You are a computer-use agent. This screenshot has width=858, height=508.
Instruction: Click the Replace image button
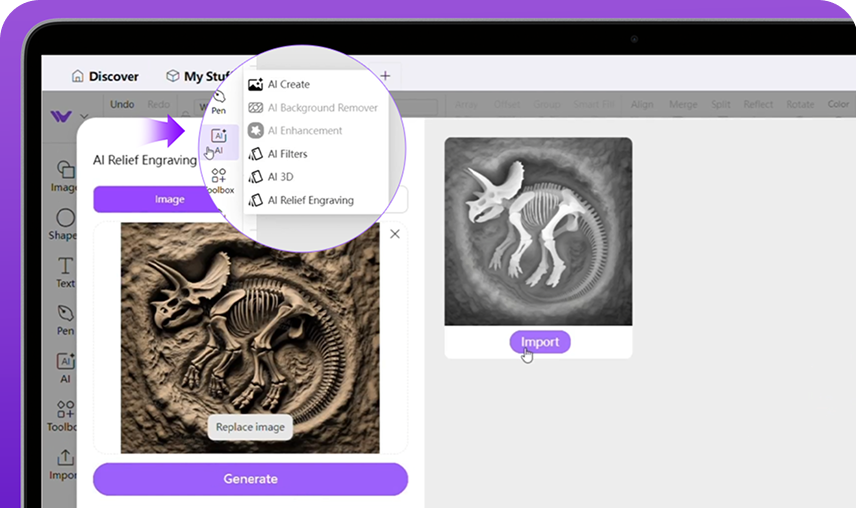250,427
